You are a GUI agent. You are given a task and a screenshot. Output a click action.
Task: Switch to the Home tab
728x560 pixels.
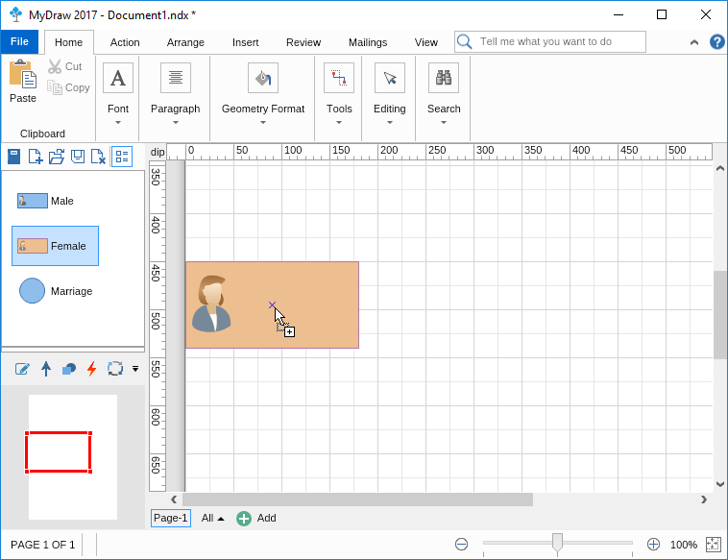click(69, 42)
